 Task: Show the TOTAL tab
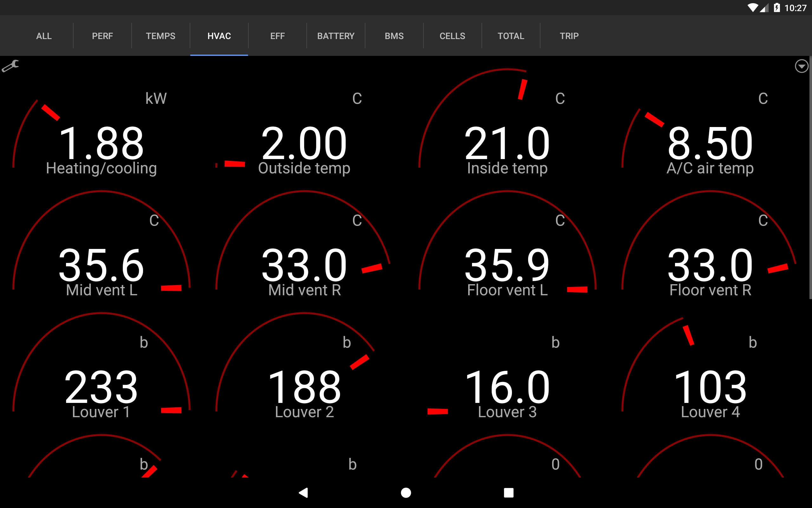511,36
